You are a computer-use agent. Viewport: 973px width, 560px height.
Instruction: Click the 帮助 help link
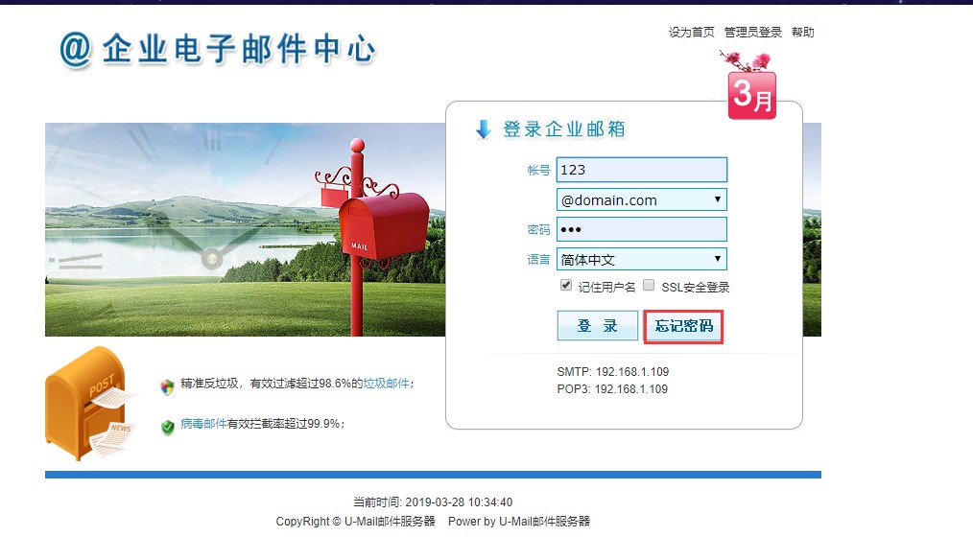[x=802, y=33]
